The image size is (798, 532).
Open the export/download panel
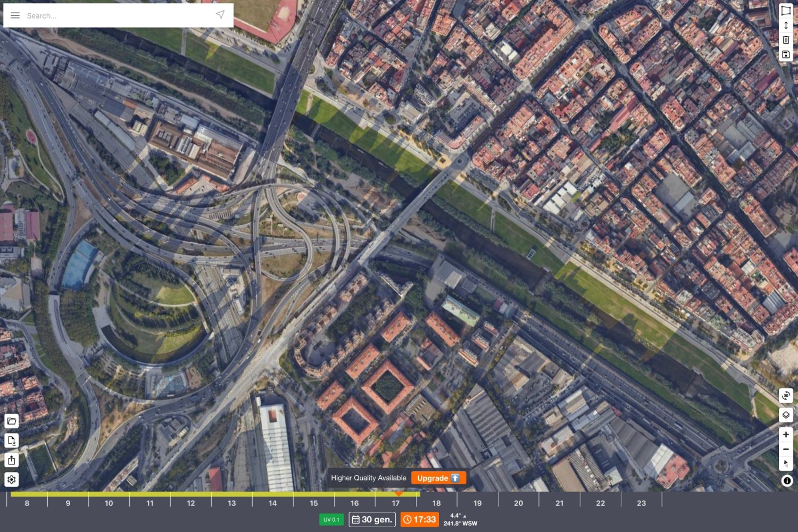click(11, 440)
